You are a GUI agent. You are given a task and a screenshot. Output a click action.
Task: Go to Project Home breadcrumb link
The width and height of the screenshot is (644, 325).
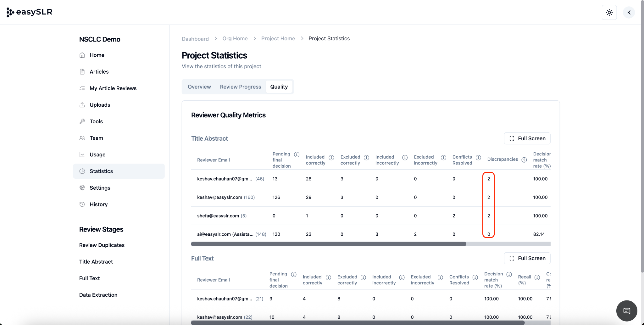point(278,38)
